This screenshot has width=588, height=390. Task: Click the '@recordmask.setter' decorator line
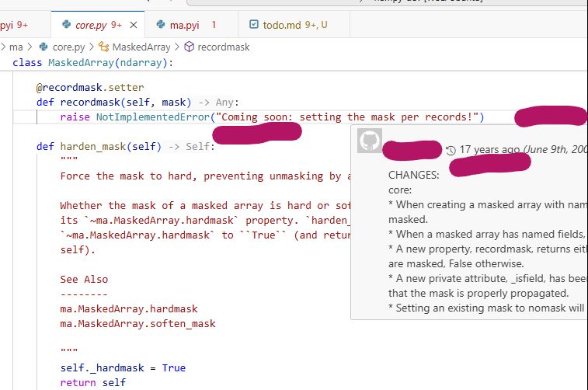click(x=90, y=87)
